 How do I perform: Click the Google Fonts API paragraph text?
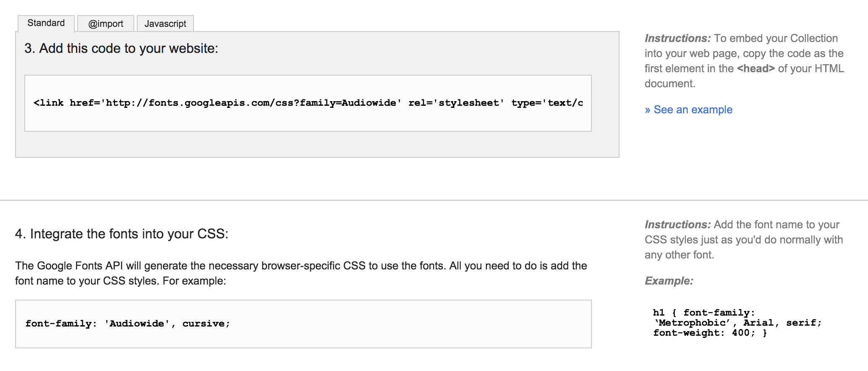pos(301,273)
